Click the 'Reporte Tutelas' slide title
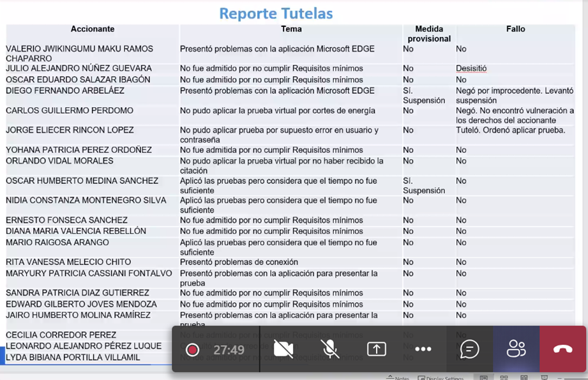The image size is (588, 380). click(x=276, y=13)
